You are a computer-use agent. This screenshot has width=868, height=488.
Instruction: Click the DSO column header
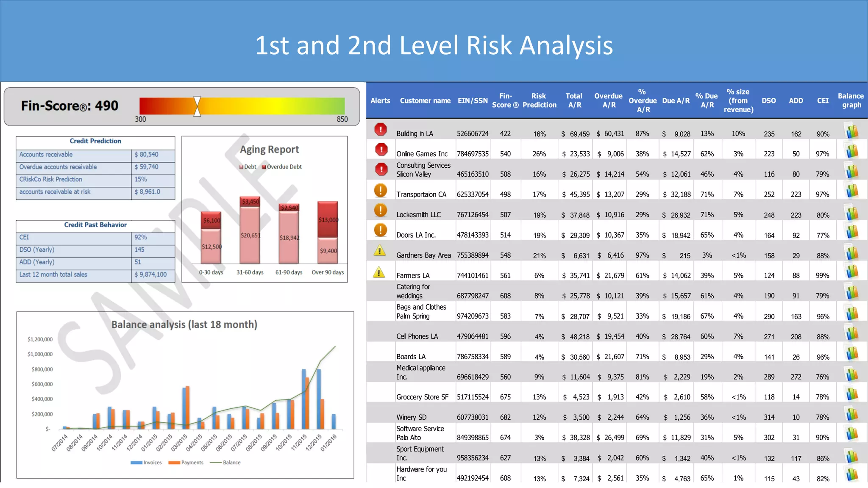coord(768,100)
